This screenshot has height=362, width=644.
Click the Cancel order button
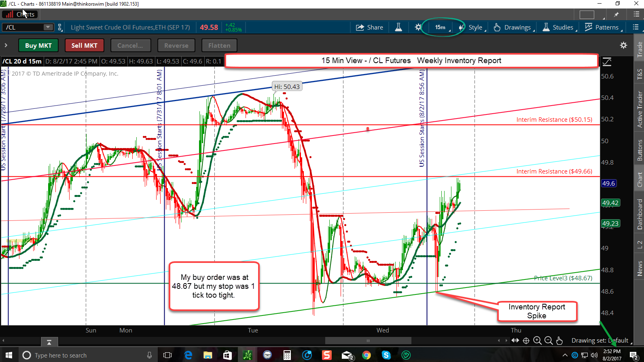(130, 45)
